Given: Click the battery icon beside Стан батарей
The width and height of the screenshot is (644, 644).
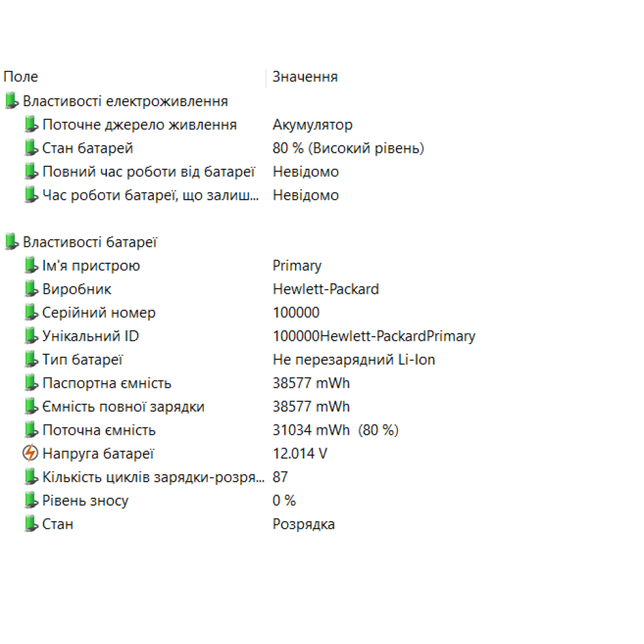Looking at the screenshot, I should 30,148.
